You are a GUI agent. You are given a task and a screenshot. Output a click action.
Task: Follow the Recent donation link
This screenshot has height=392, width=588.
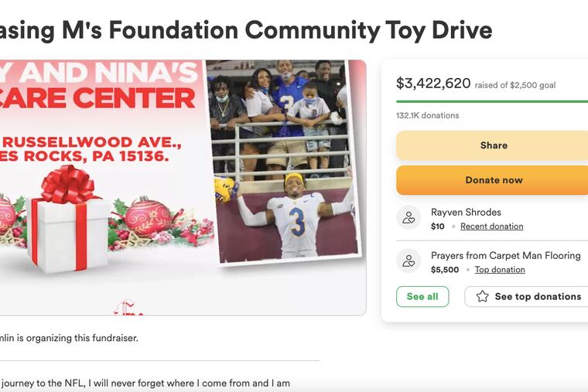tap(491, 227)
